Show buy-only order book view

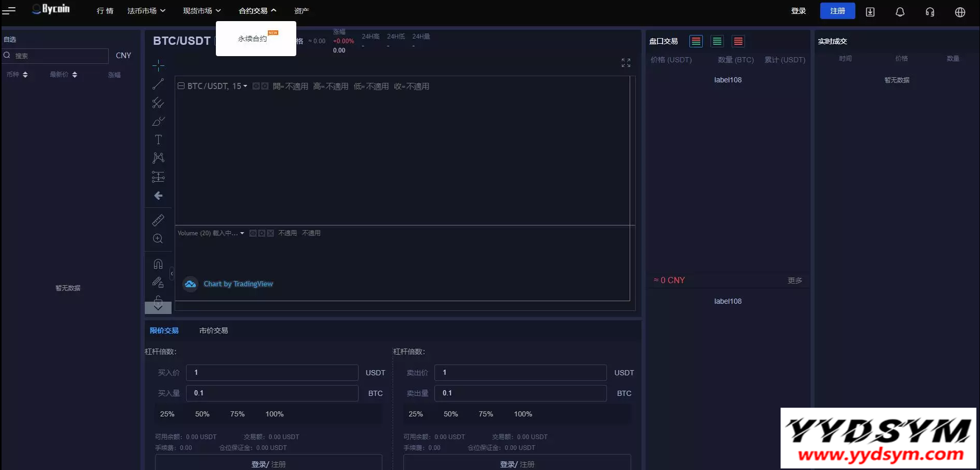coord(717,41)
